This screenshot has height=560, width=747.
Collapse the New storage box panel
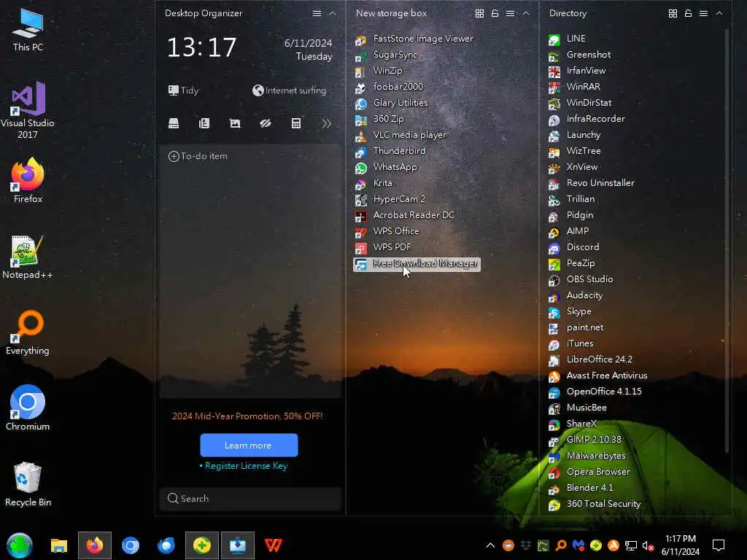pos(526,13)
